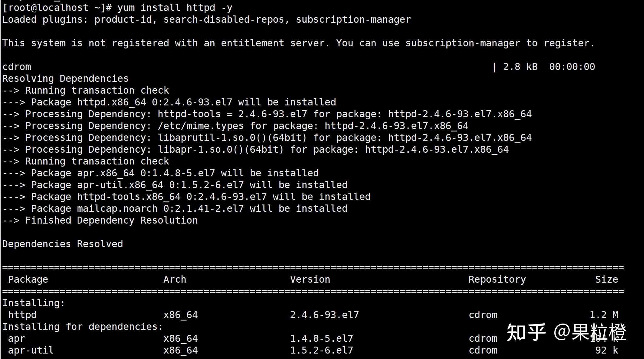Click the '1.2 M' size value

coord(604,315)
